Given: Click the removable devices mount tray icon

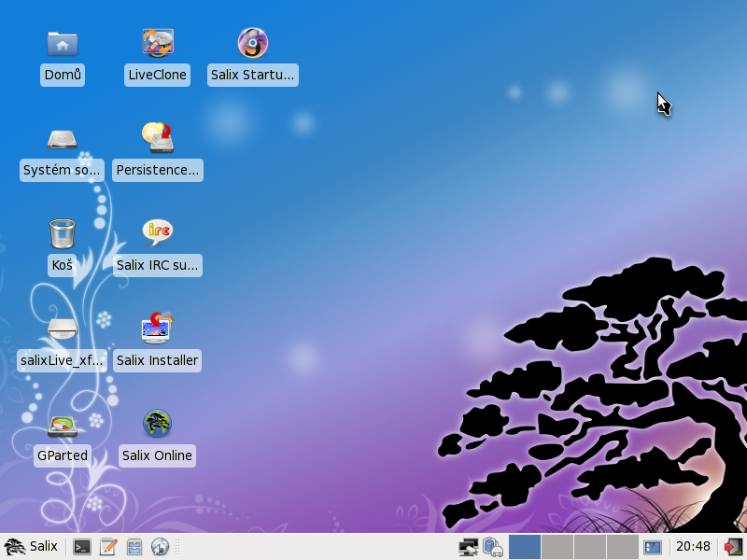Looking at the screenshot, I should [493, 547].
